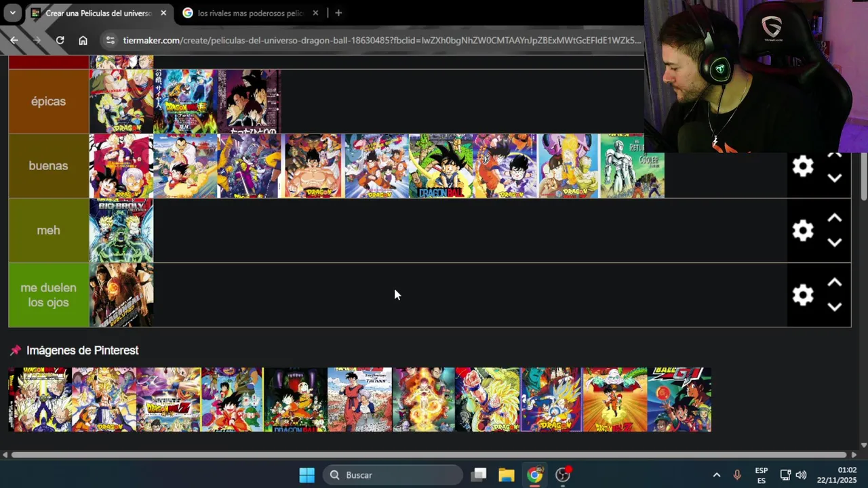Move the meh tier down
Image resolution: width=868 pixels, height=488 pixels.
click(835, 242)
